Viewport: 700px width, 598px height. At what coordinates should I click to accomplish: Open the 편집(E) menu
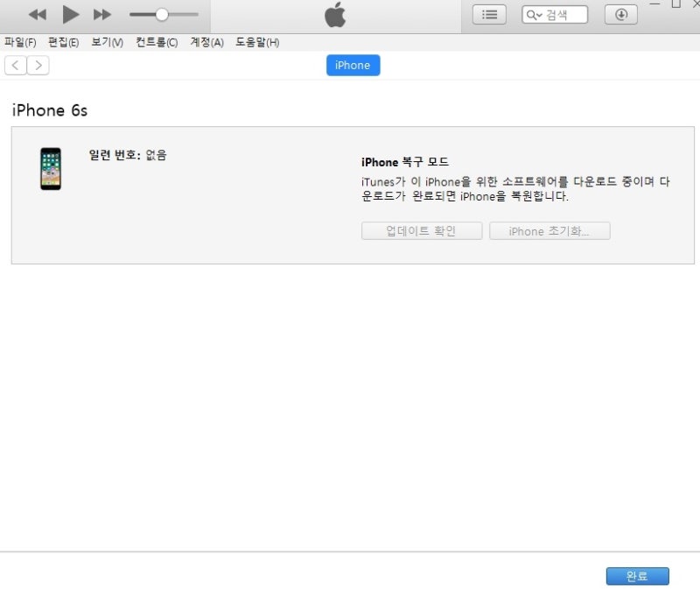tap(63, 42)
